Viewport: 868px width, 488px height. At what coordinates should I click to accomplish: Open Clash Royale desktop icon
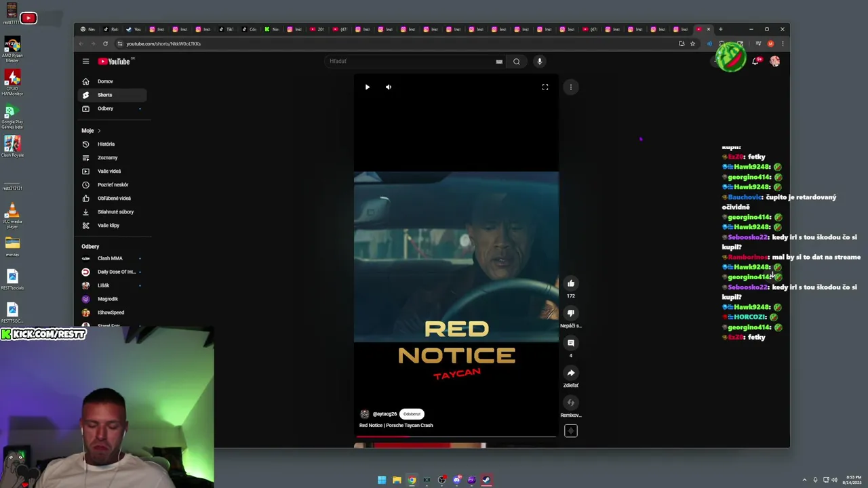12,146
